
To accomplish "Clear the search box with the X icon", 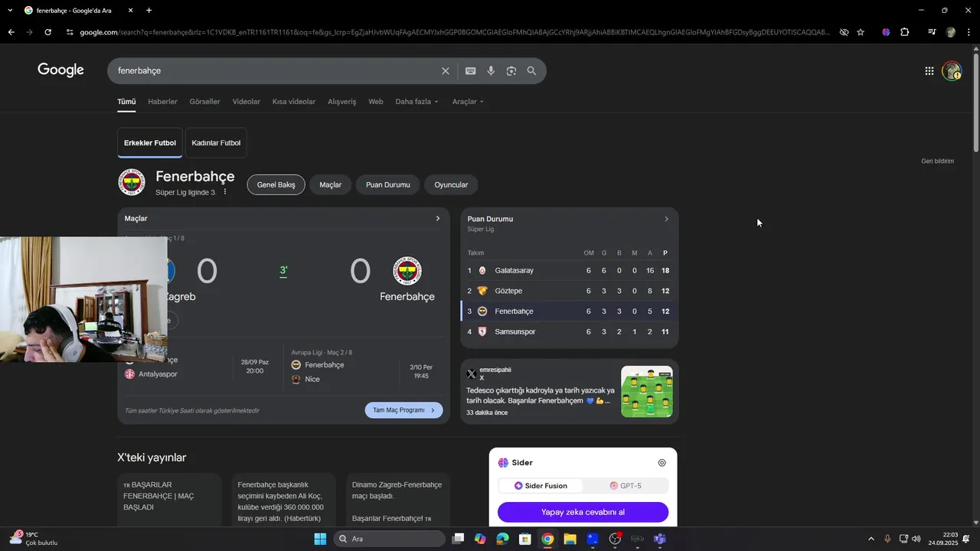I will (x=446, y=70).
